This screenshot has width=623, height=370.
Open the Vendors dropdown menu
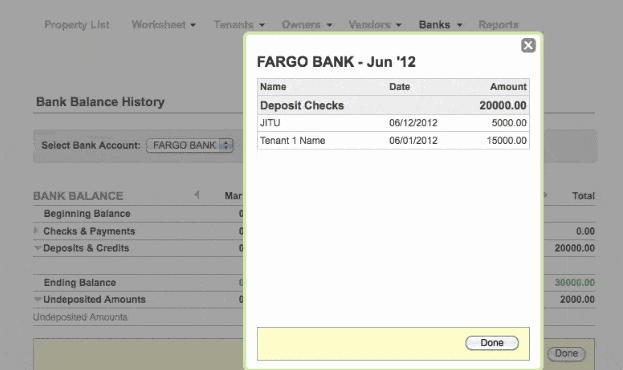375,25
